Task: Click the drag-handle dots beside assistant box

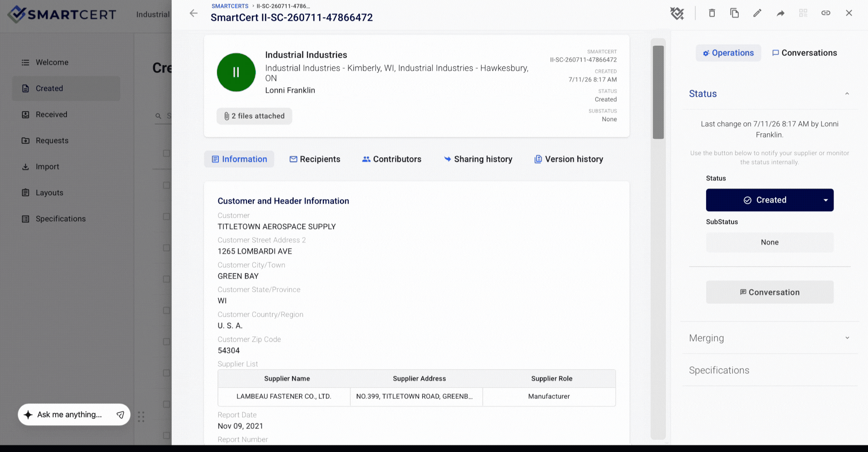Action: tap(141, 417)
